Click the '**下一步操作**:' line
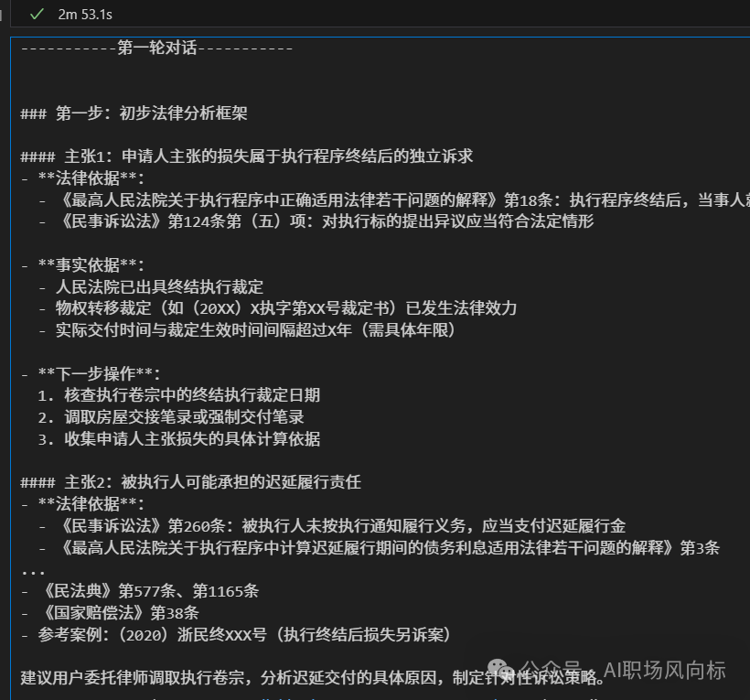Viewport: 750px width, 700px height. [91, 373]
